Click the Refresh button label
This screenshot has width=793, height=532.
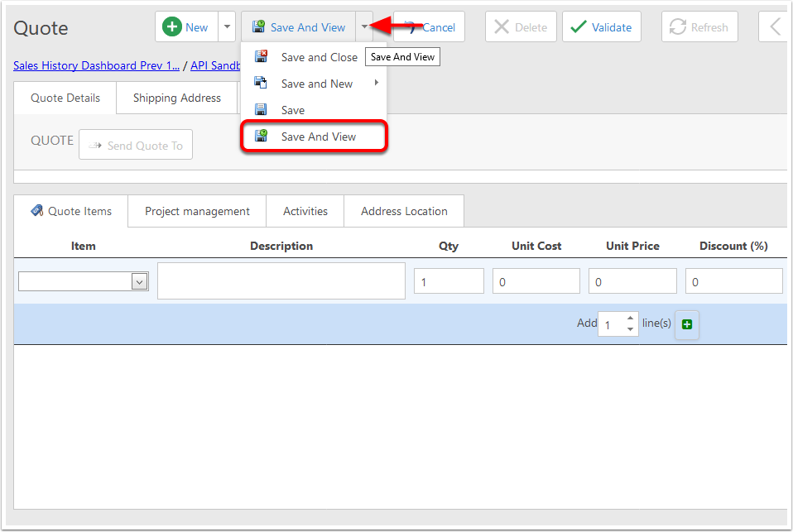point(709,27)
